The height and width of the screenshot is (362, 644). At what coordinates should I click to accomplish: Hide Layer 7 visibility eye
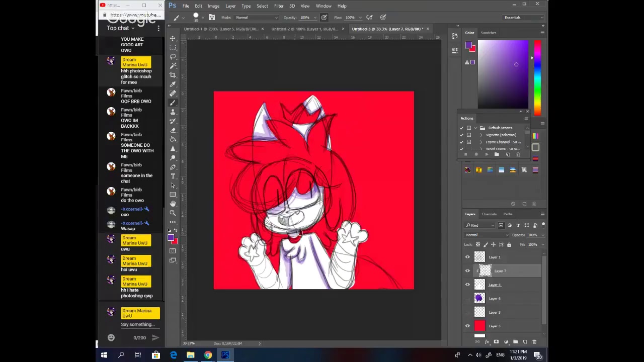click(467, 271)
